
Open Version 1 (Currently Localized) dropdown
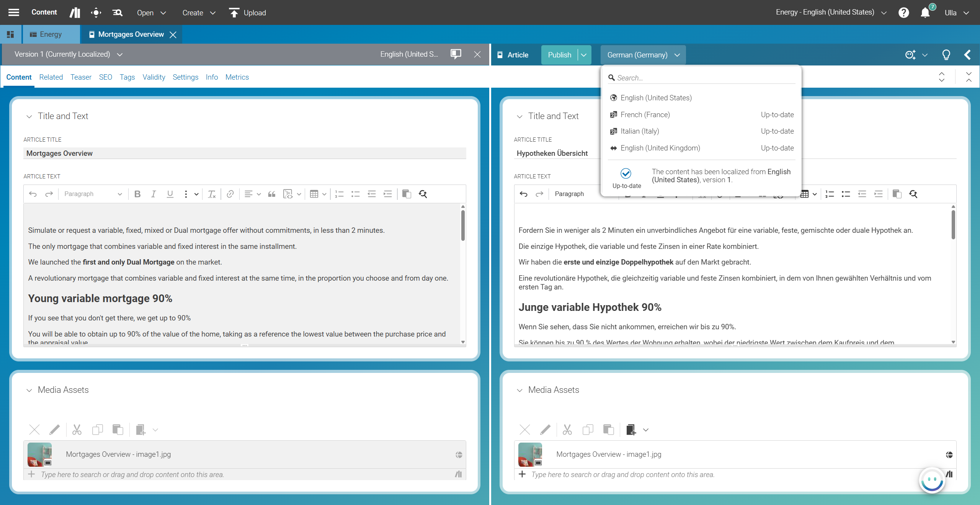point(120,54)
